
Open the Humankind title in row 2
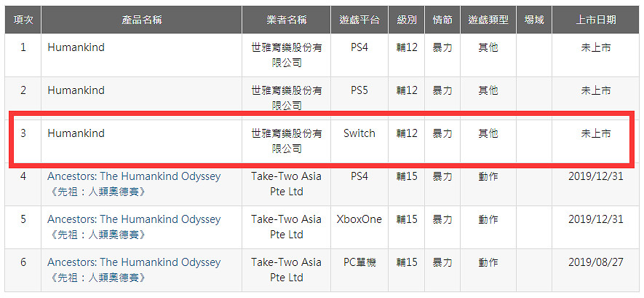[76, 90]
